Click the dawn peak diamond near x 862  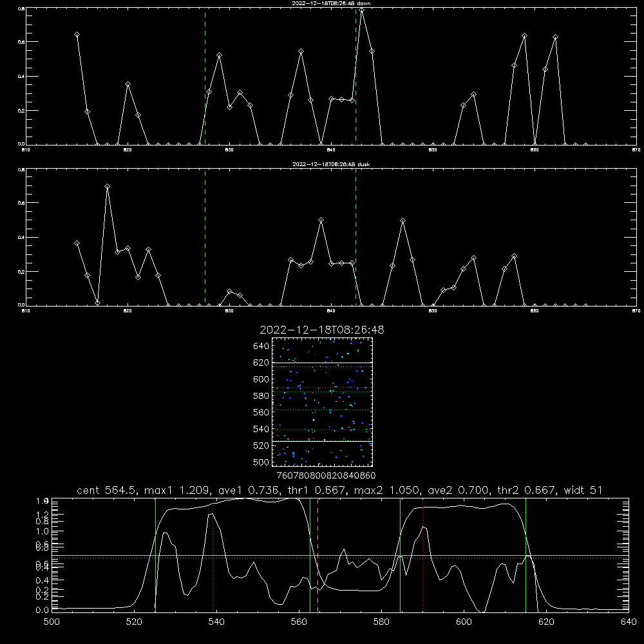pos(555,37)
